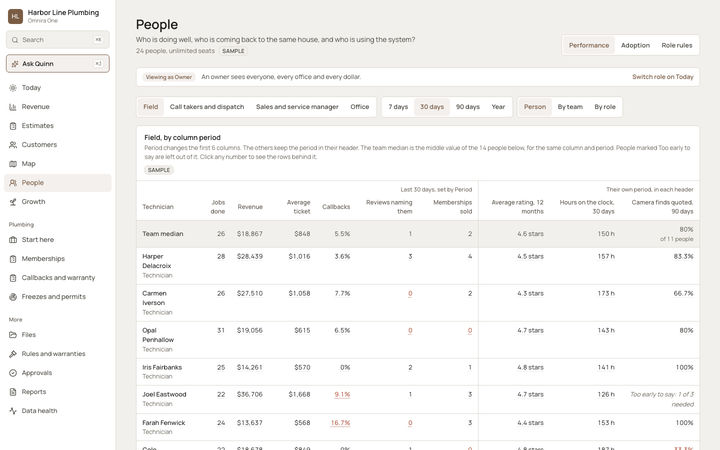
Task: Open the Customers page
Action: click(58, 145)
